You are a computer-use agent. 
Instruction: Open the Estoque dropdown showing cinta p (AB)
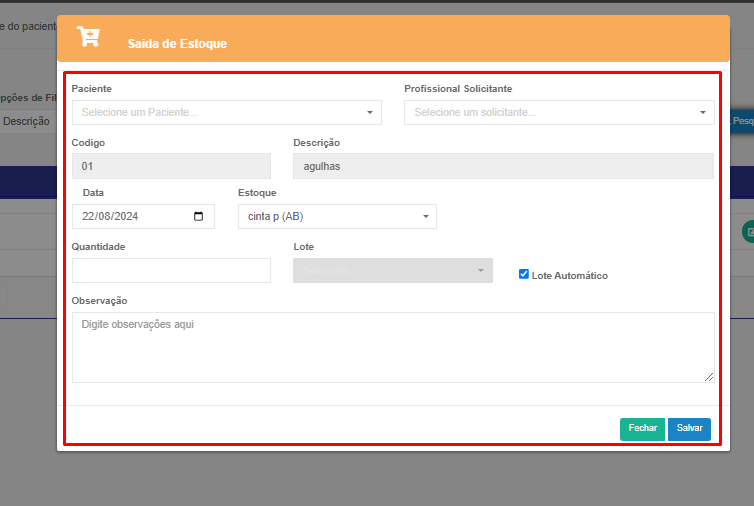(x=337, y=217)
